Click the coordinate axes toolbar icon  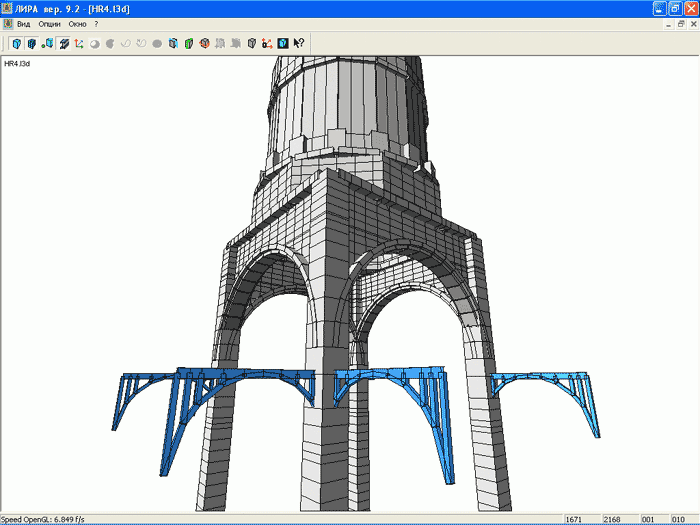click(78, 43)
